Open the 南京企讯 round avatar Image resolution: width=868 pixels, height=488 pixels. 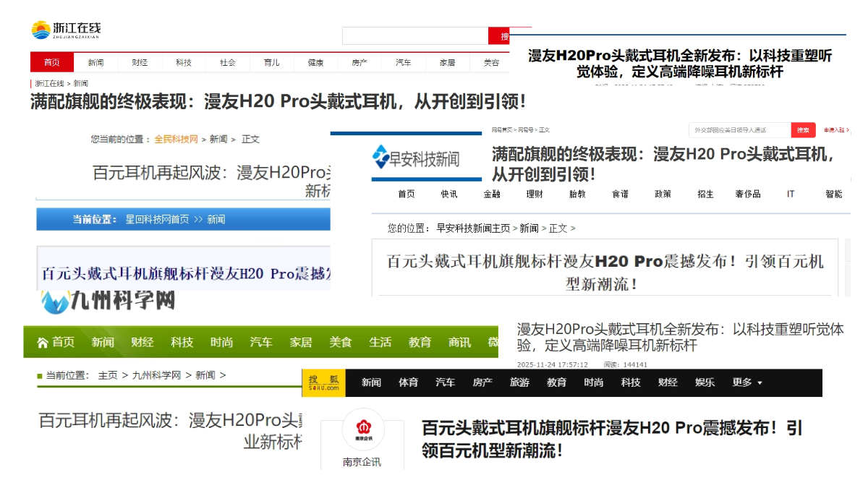363,429
